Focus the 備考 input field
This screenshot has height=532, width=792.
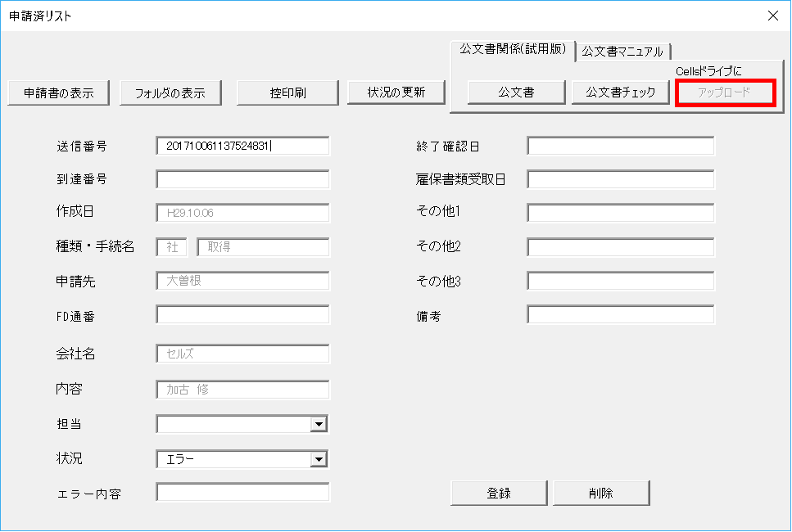[621, 314]
